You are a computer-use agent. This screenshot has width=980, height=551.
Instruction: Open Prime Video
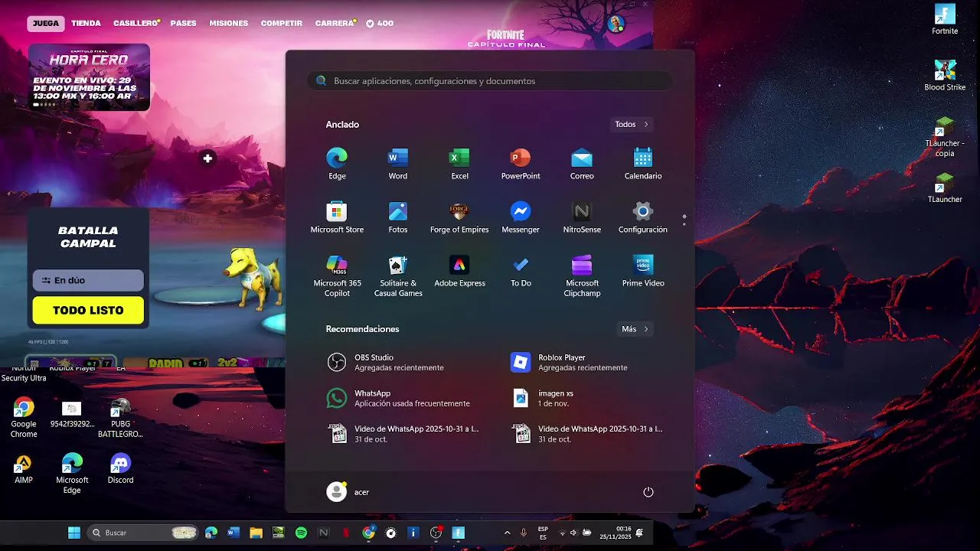pyautogui.click(x=643, y=271)
